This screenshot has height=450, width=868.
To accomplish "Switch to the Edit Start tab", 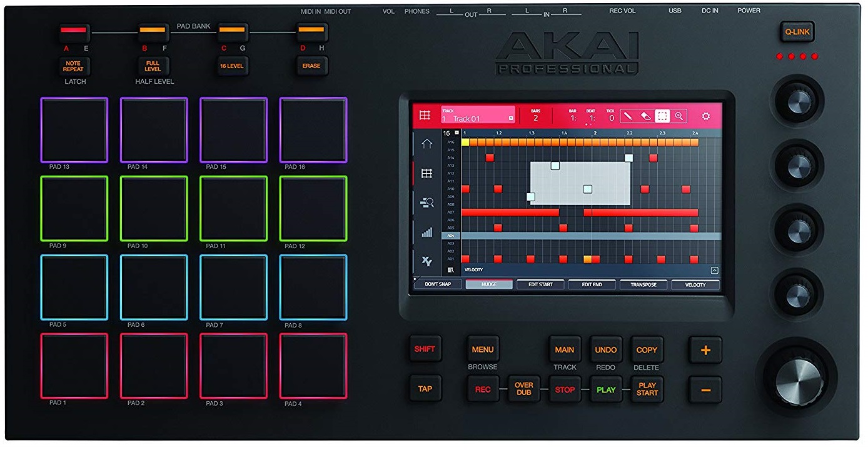I will tap(540, 284).
